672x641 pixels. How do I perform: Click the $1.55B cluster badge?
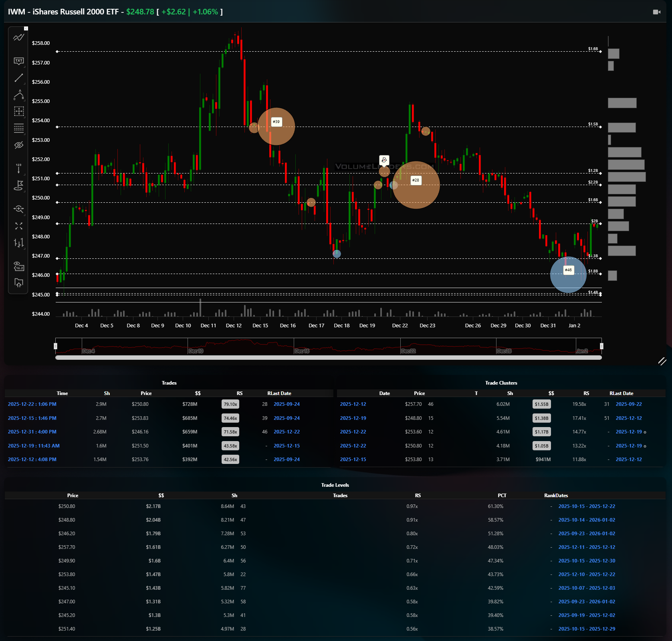(542, 404)
